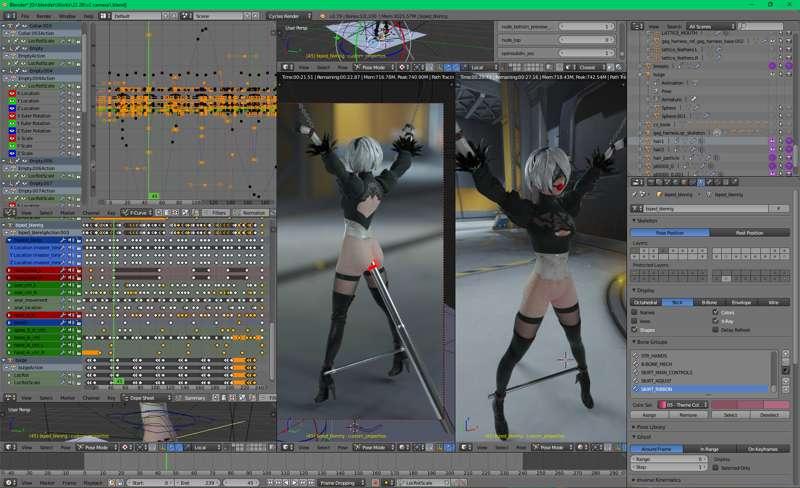Viewport: 800px width, 488px height.
Task: Open the Pose Mode dropdown in bottom-left viewport
Action: click(98, 447)
